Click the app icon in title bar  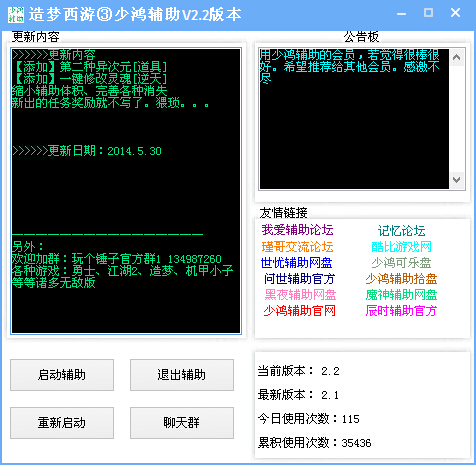click(16, 14)
